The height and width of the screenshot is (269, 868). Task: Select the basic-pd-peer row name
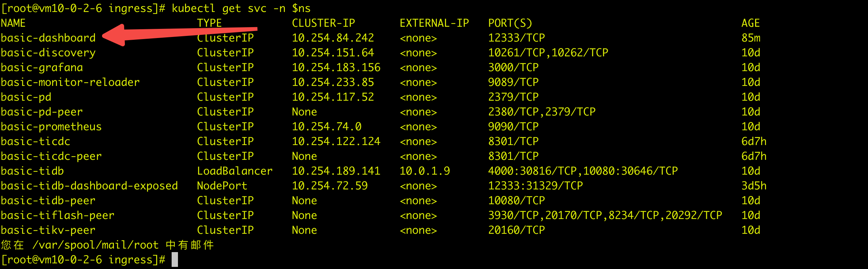(x=42, y=112)
